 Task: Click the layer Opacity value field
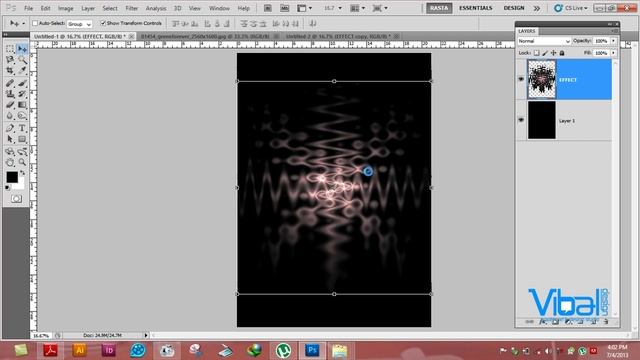pos(601,41)
